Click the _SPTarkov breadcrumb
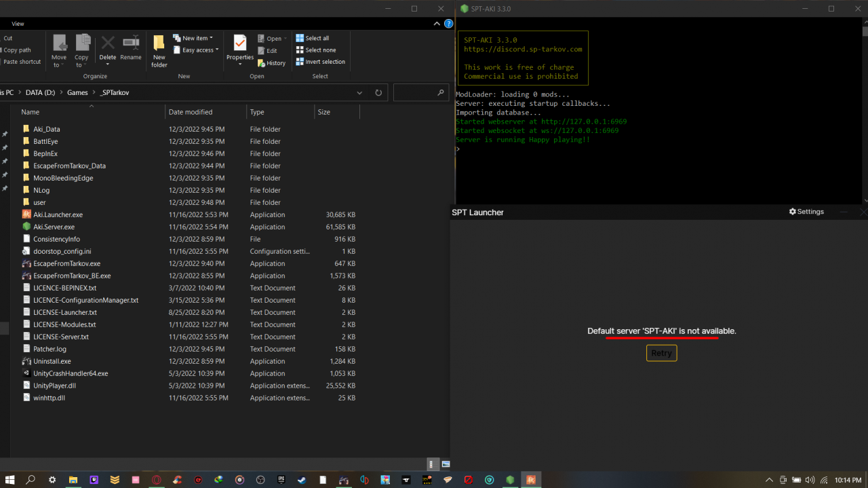 pos(114,92)
